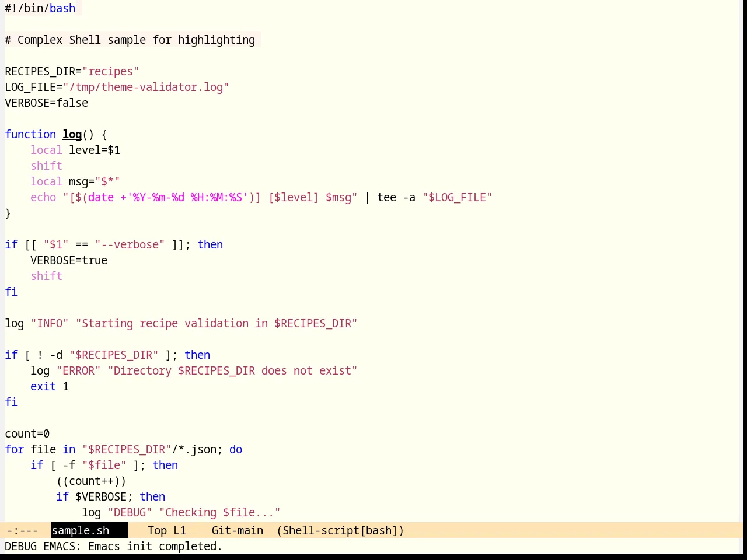This screenshot has width=747, height=560.
Task: Click 'local msg="$*"' line
Action: click(75, 181)
